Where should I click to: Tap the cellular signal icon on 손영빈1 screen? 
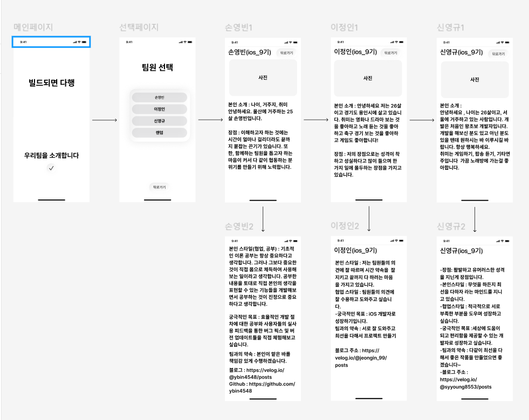(x=286, y=43)
